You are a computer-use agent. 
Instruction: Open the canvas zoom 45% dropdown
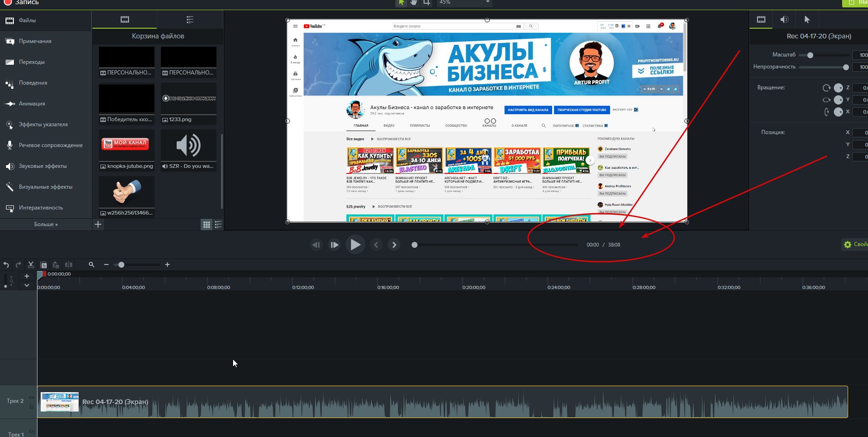point(464,2)
